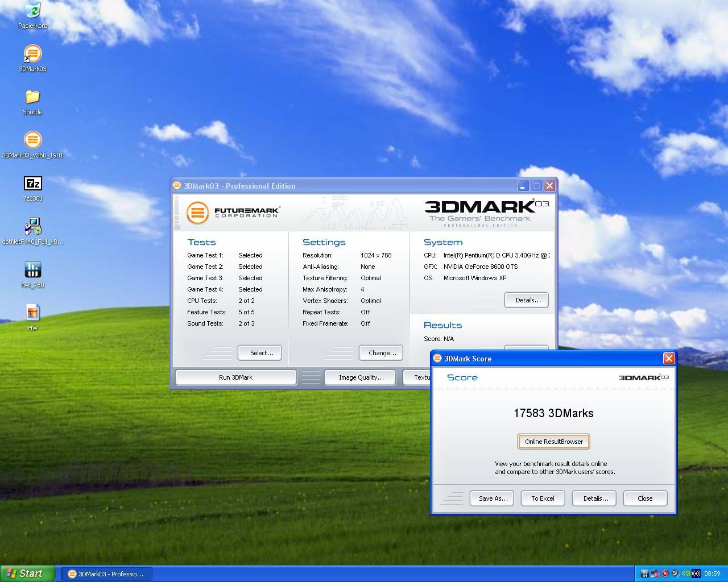Open the Online ResultBrowser
This screenshot has width=728, height=582.
pos(553,442)
